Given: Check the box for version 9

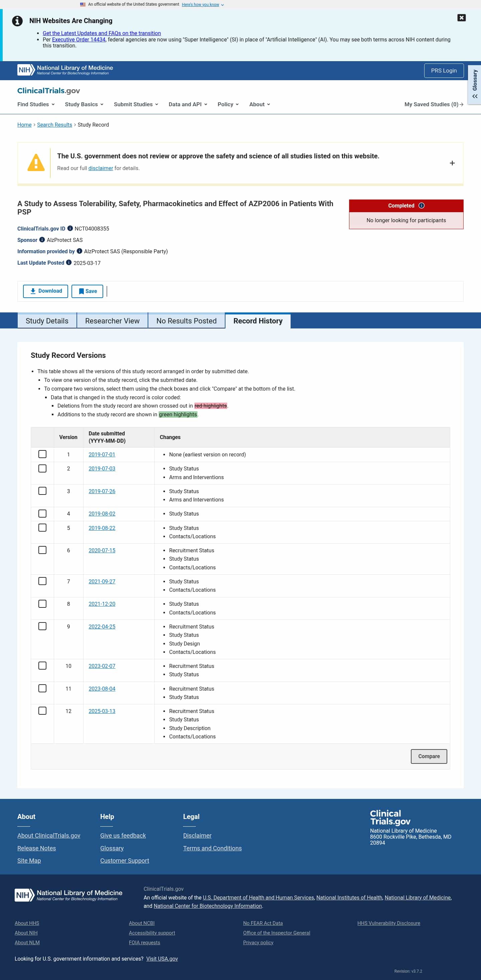Looking at the screenshot, I should [x=42, y=626].
